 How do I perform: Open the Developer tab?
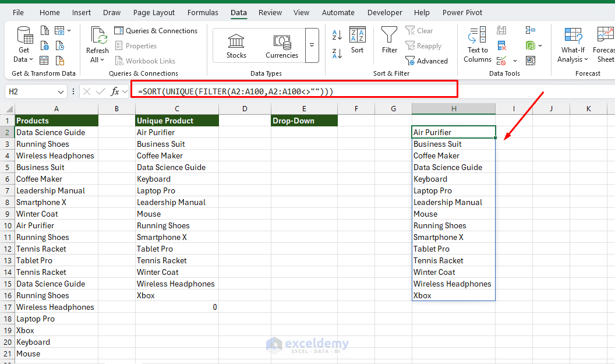coord(385,13)
